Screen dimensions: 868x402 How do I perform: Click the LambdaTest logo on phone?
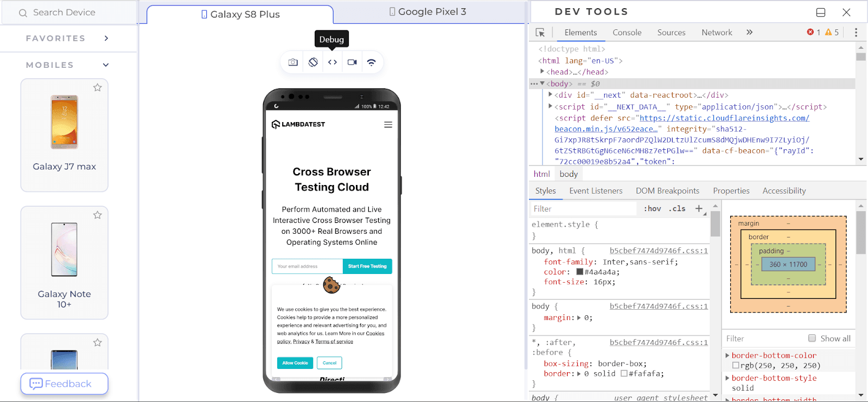298,124
